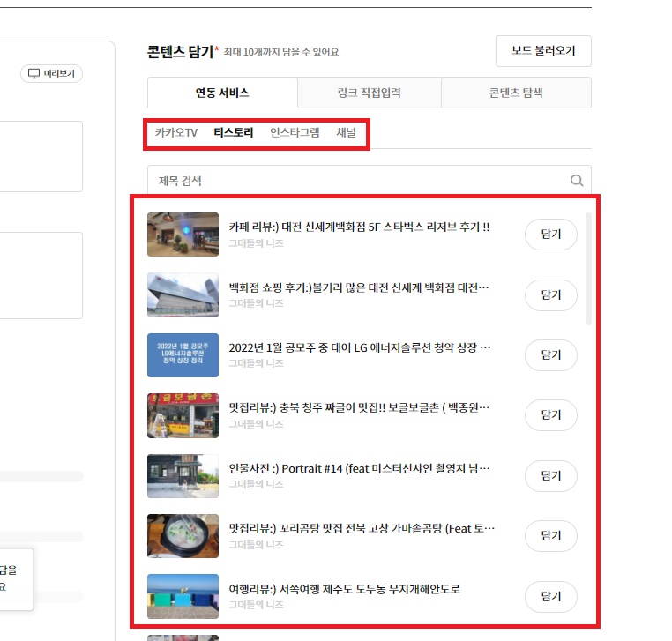
Task: Switch to 연동 서비스 tab
Action: (222, 93)
